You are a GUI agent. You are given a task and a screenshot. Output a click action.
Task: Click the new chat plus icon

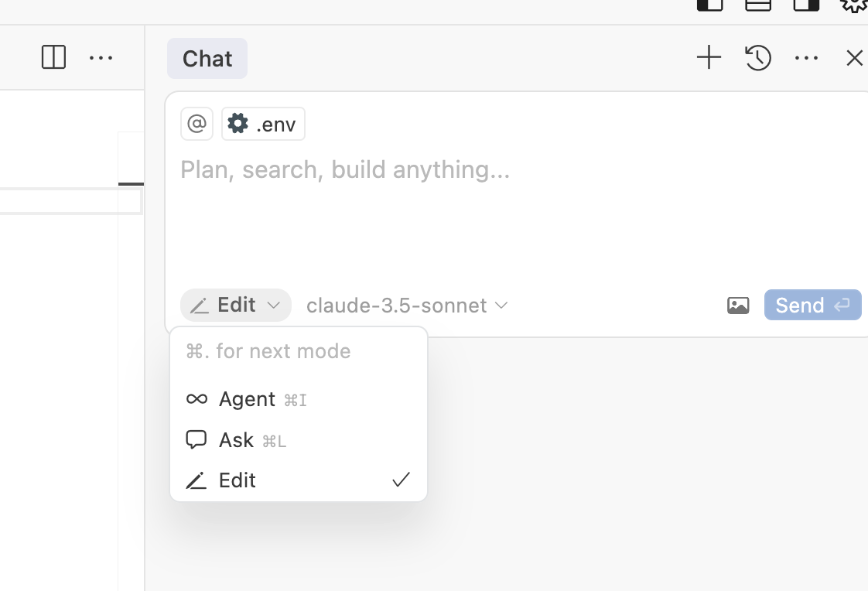tap(709, 58)
